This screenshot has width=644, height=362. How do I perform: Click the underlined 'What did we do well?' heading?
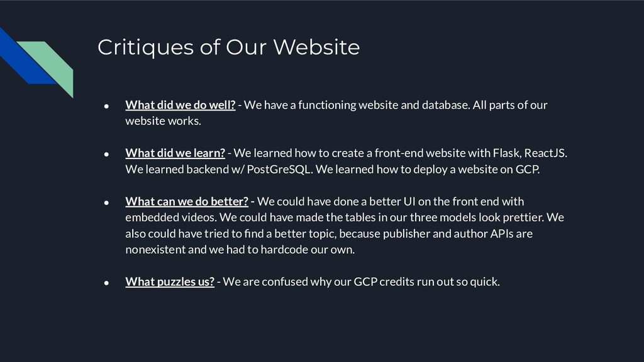[180, 105]
